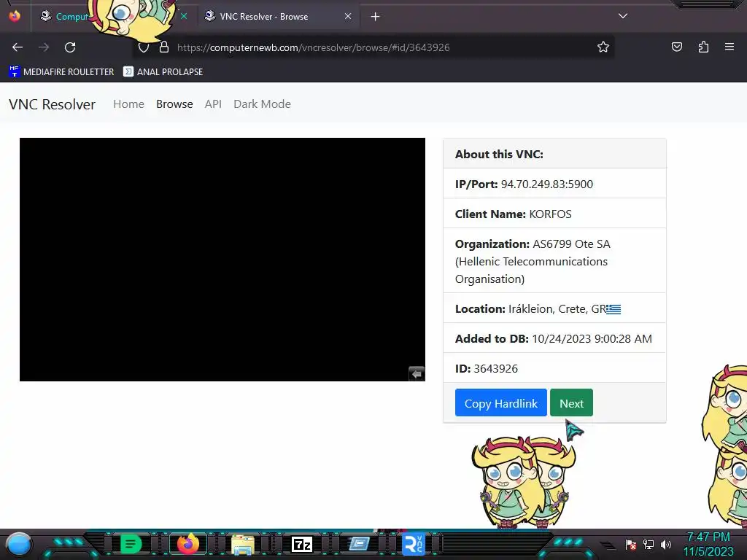This screenshot has width=747, height=560.
Task: Open the Start orb on the taskbar
Action: [x=19, y=544]
